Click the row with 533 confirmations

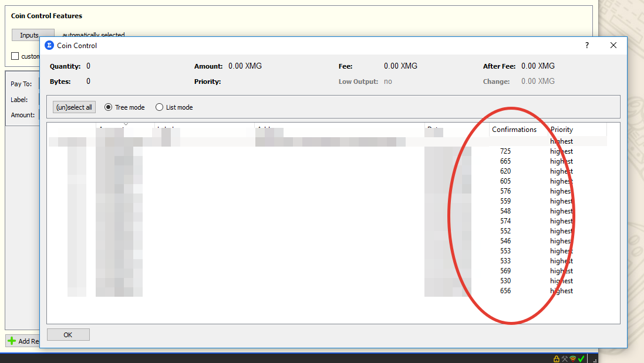click(x=328, y=261)
